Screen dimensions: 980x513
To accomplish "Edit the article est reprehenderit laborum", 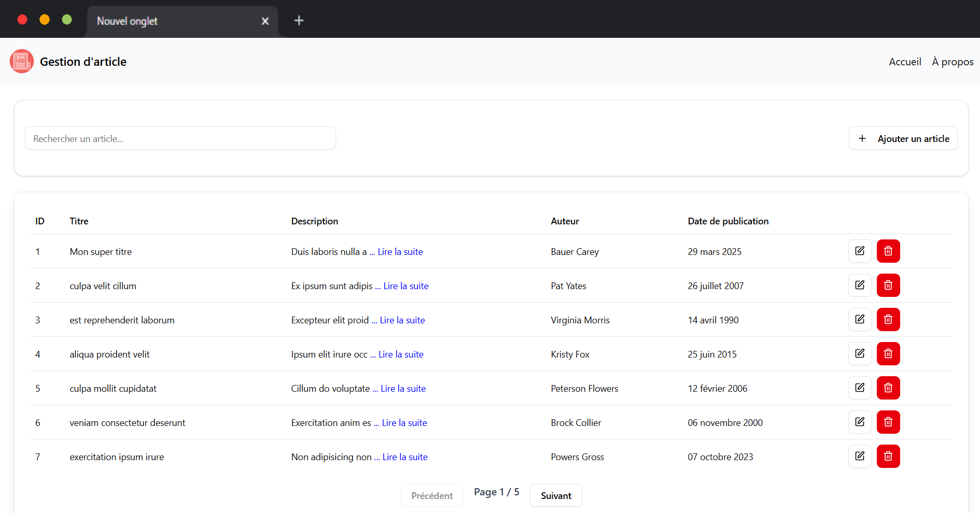I will [x=859, y=320].
